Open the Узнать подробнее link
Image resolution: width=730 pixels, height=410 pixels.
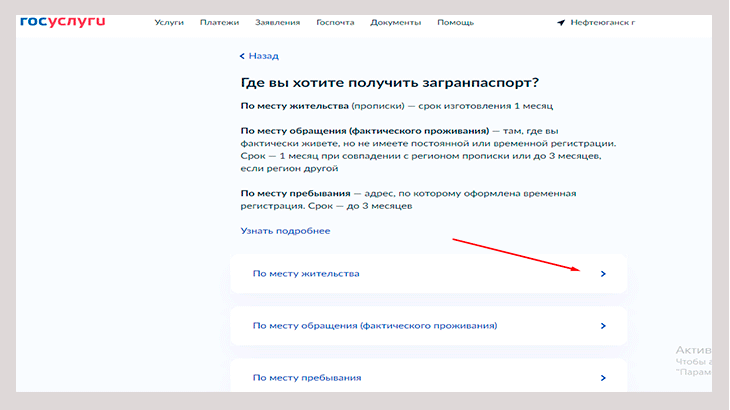click(x=285, y=231)
